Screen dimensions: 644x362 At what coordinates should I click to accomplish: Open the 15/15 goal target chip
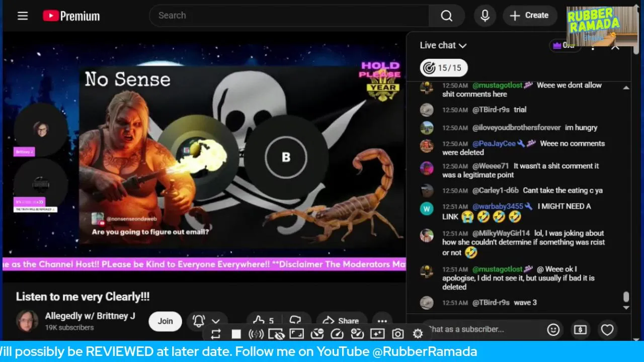pyautogui.click(x=444, y=68)
